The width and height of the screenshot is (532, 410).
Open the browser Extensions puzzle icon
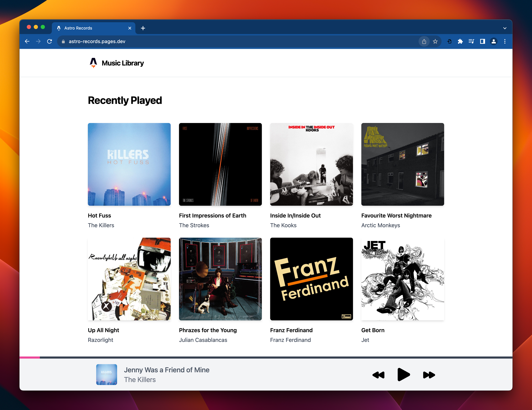pyautogui.click(x=460, y=41)
